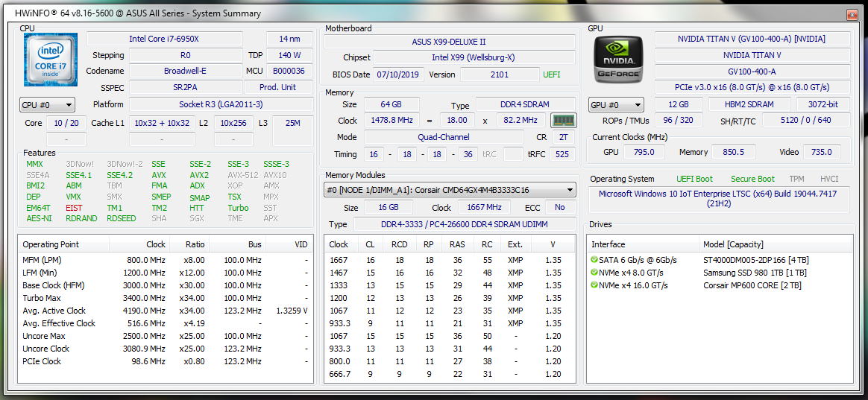This screenshot has height=400, width=868.
Task: Open the CPU #0 selector dropdown
Action: pos(47,104)
